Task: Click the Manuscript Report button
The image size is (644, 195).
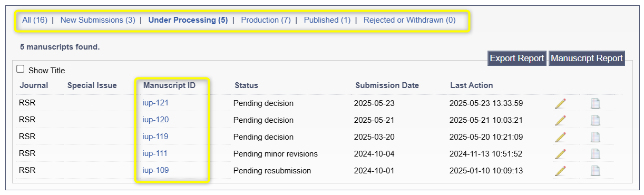Action: coord(587,58)
